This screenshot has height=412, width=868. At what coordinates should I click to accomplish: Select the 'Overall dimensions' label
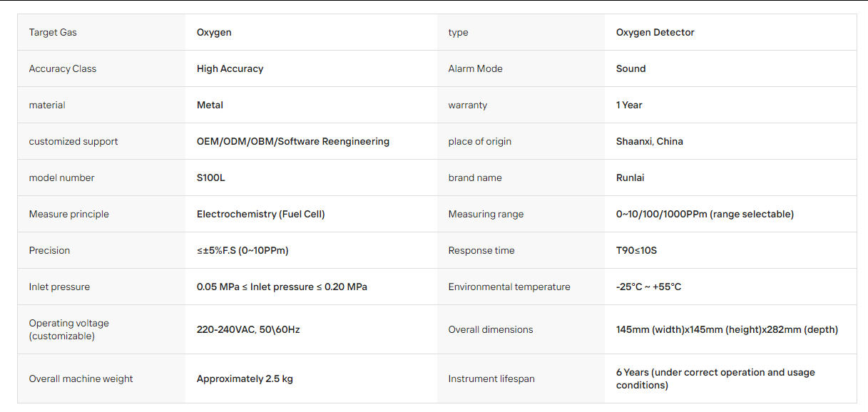(491, 329)
